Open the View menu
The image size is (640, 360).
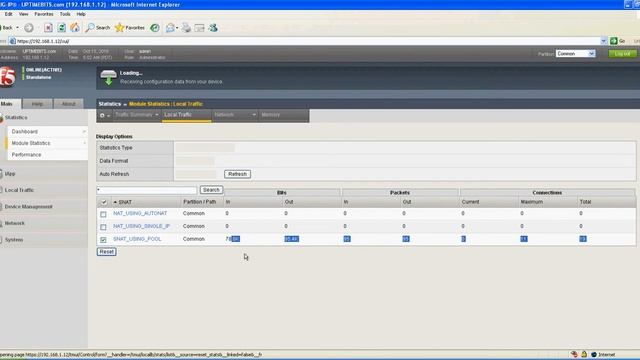[24, 14]
